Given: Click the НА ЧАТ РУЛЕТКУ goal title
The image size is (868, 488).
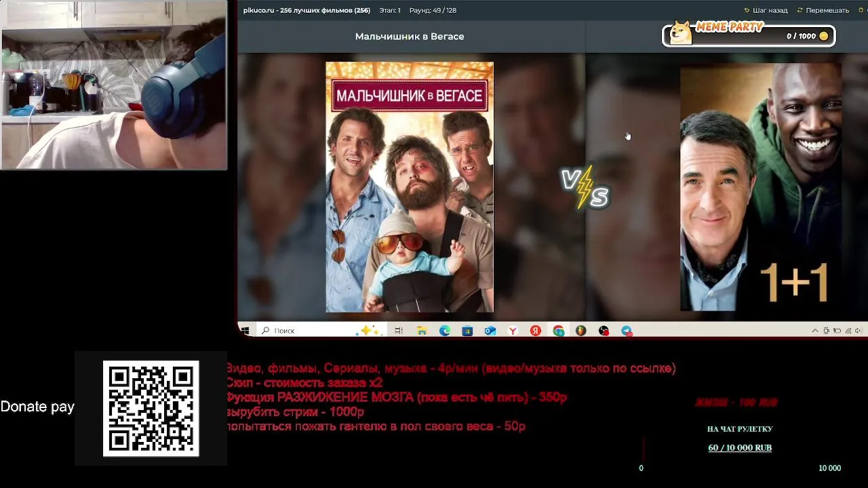Looking at the screenshot, I should coord(740,429).
